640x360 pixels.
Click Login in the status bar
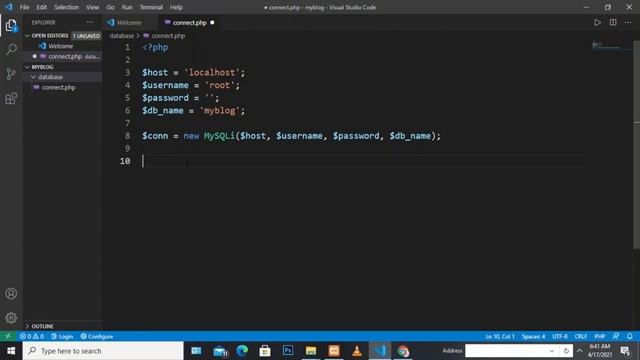coord(62,336)
